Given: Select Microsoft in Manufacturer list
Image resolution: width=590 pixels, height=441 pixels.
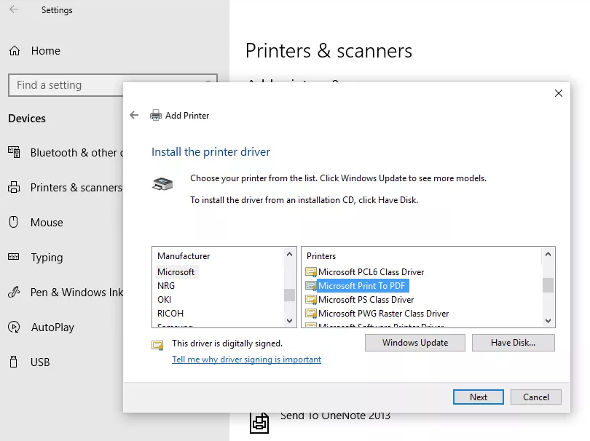Looking at the screenshot, I should (x=176, y=272).
